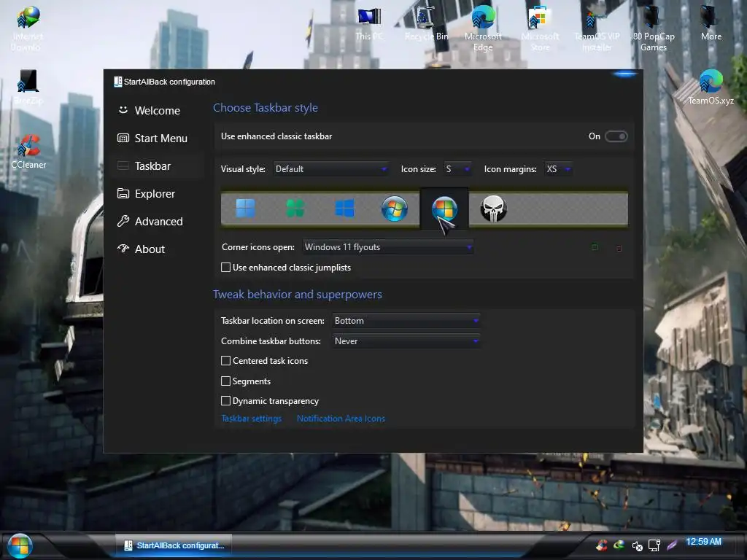Select the highlighted Vista orb start button
The width and height of the screenshot is (747, 560).
[x=444, y=209]
